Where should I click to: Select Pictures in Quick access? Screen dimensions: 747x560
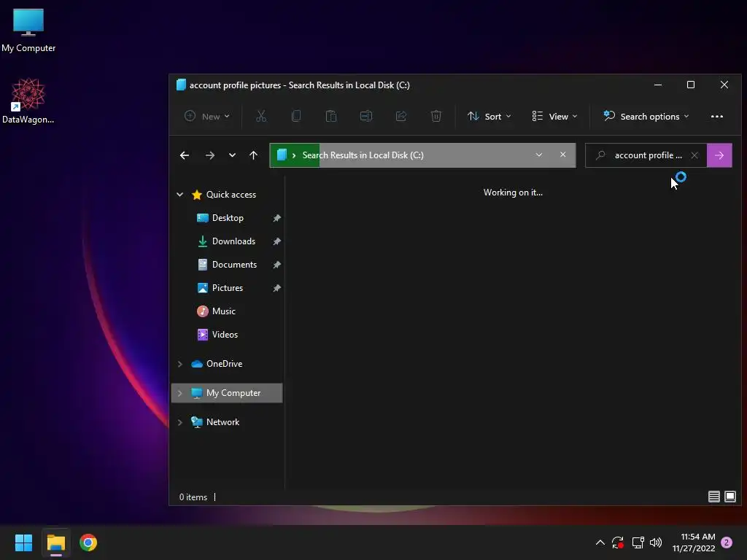point(228,287)
